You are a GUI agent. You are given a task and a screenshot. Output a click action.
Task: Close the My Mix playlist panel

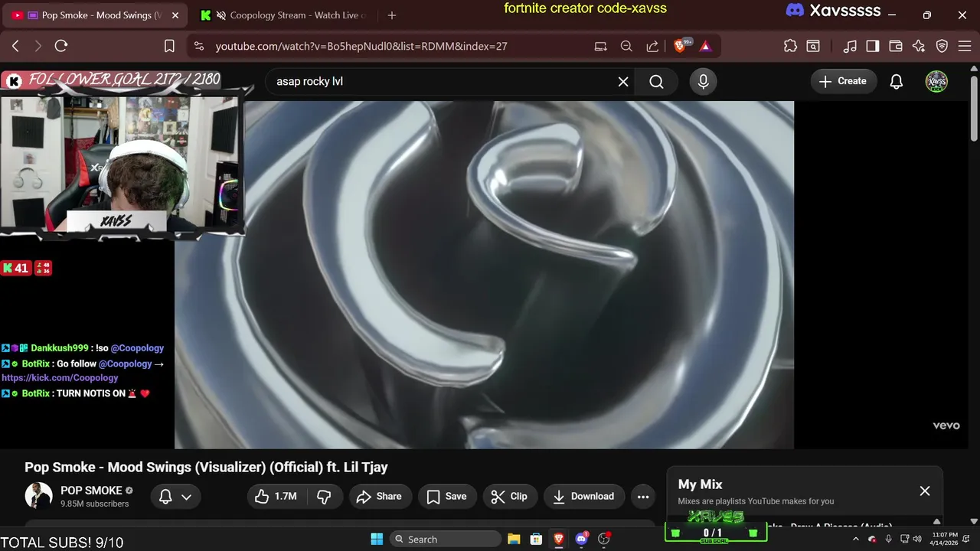925,491
